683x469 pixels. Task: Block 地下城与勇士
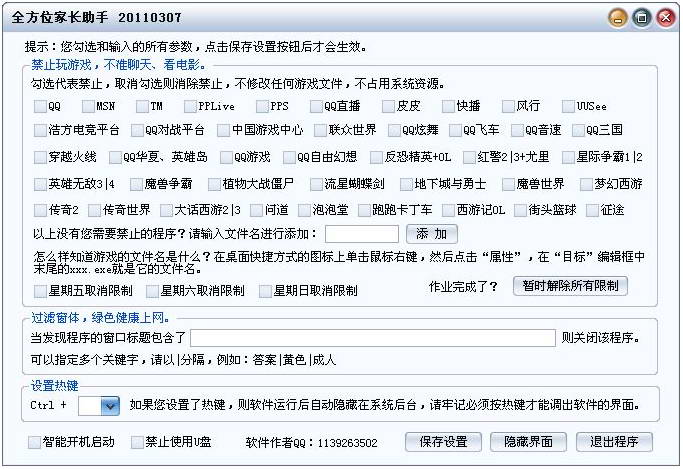pos(406,184)
